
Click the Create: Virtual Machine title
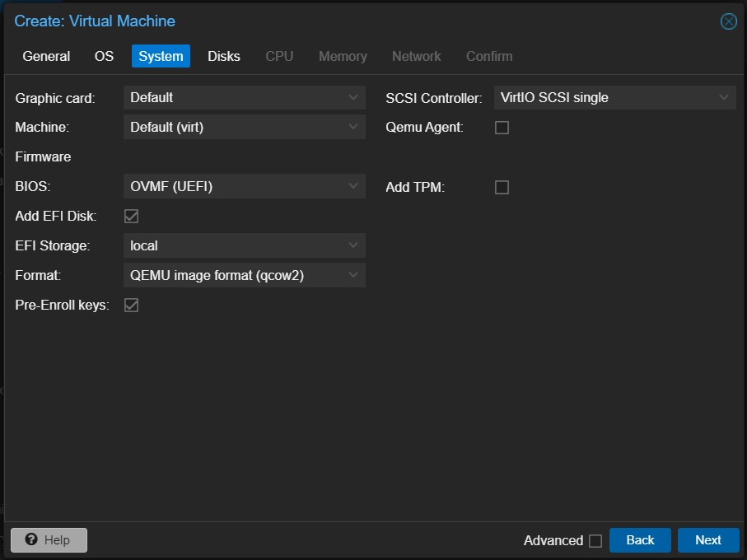[x=95, y=21]
